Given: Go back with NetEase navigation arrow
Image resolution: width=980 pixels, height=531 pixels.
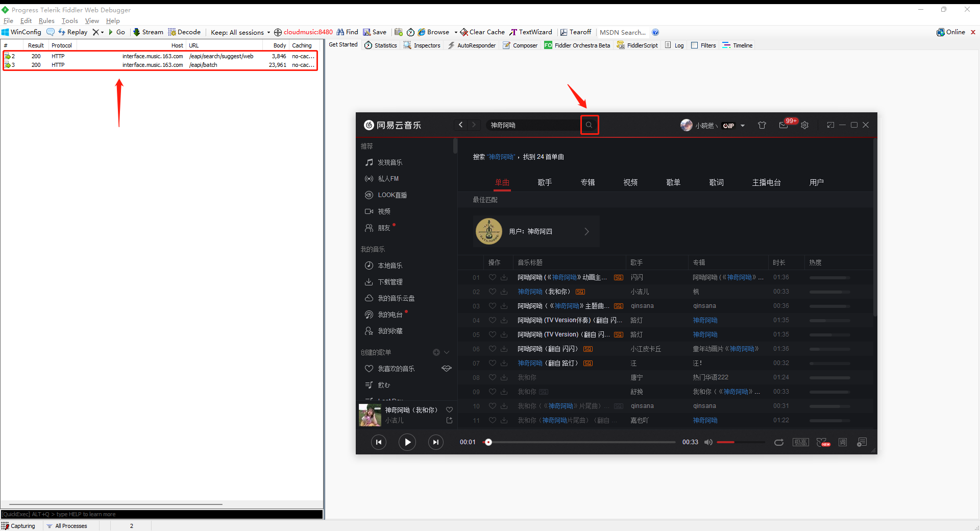Looking at the screenshot, I should [x=460, y=125].
